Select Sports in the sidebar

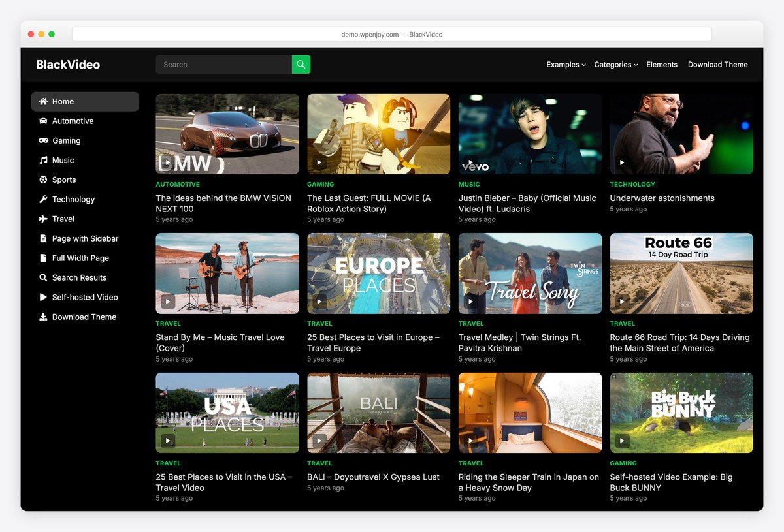85,180
